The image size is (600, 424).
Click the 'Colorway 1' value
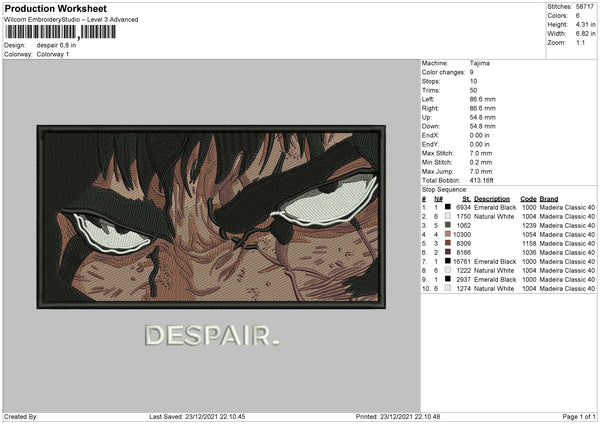click(x=53, y=54)
